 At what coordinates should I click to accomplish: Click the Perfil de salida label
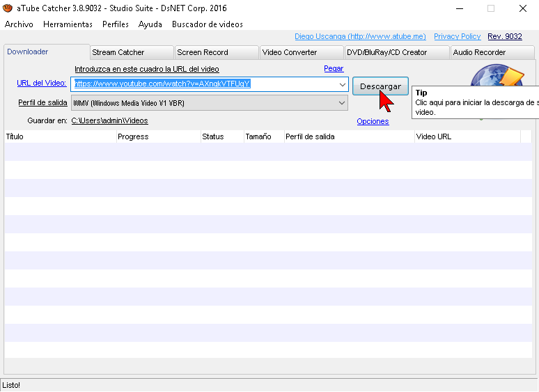42,103
